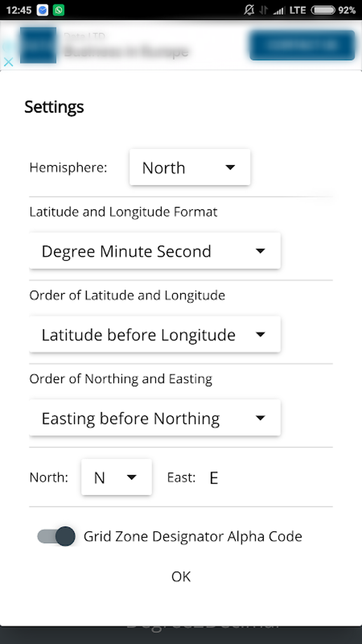Viewport: 362px width, 644px height.
Task: Tap the LTE network indicator
Action: (297, 10)
